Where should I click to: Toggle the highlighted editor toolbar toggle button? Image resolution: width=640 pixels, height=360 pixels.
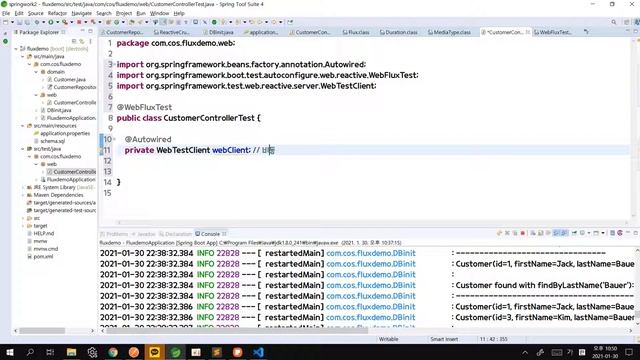click(162, 22)
